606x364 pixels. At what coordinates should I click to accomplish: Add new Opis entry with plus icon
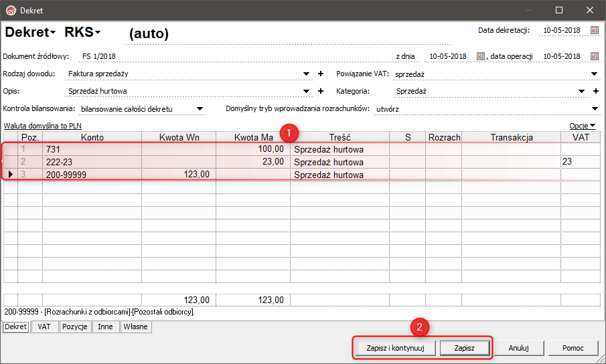[x=320, y=91]
